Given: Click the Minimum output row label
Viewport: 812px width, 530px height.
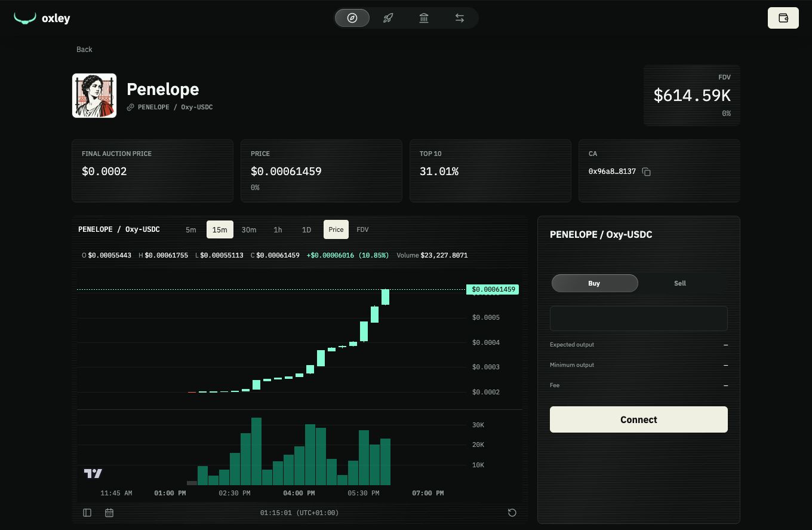Looking at the screenshot, I should click(x=572, y=365).
